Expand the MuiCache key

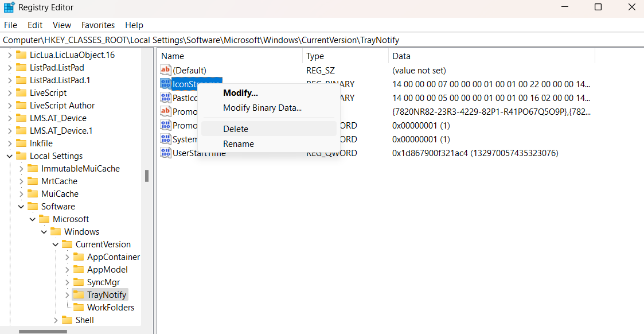[21, 194]
